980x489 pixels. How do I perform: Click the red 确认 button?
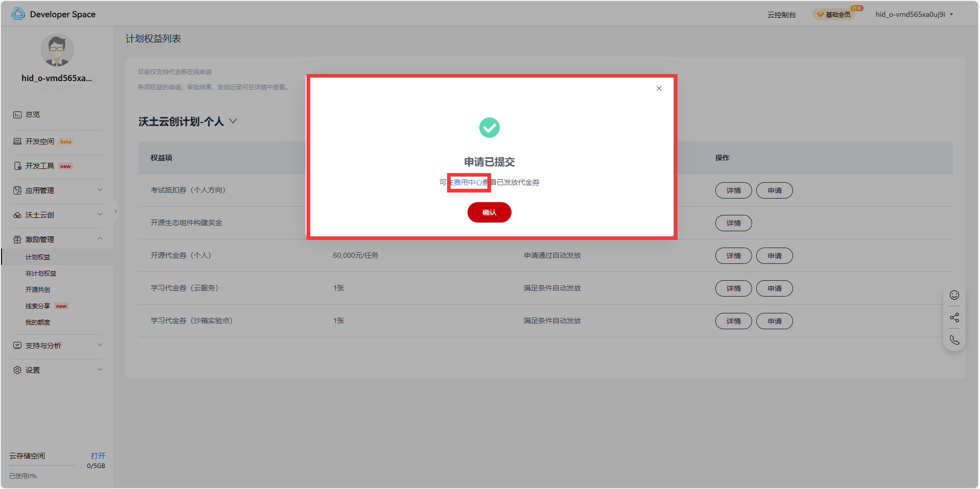click(x=489, y=212)
